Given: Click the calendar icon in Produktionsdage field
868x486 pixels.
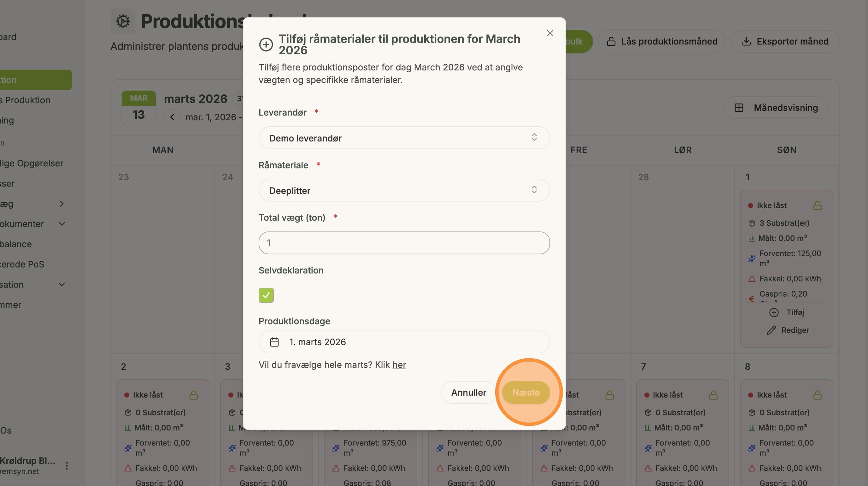Looking at the screenshot, I should (x=274, y=342).
